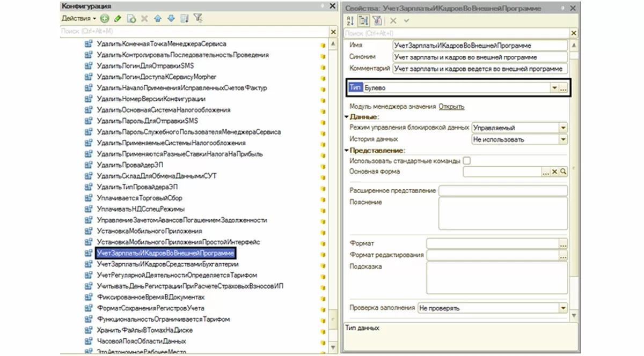Click into the Синоним text field
Image resolution: width=644 pixels, height=356 pixels.
pyautogui.click(x=479, y=57)
